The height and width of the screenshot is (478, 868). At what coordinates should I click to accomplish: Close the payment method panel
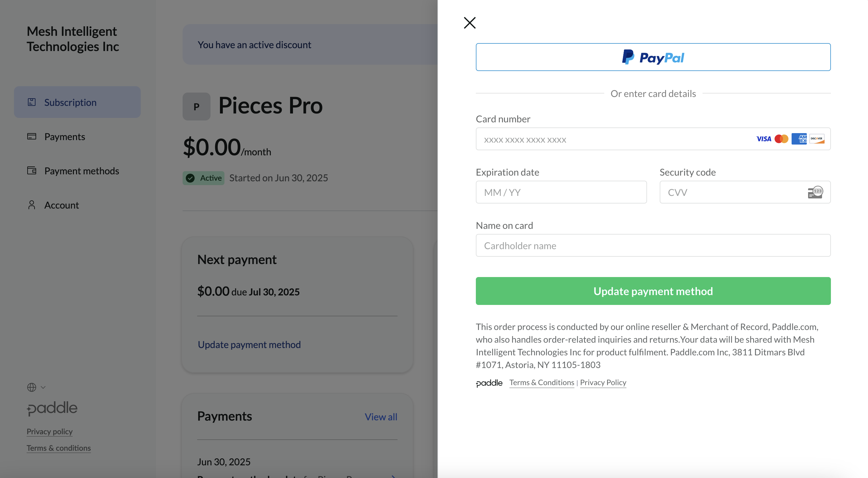coord(470,23)
